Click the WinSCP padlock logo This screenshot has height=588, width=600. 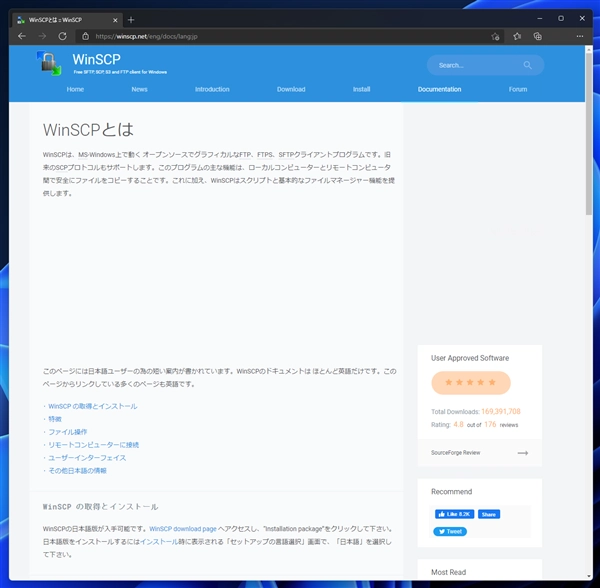point(49,63)
